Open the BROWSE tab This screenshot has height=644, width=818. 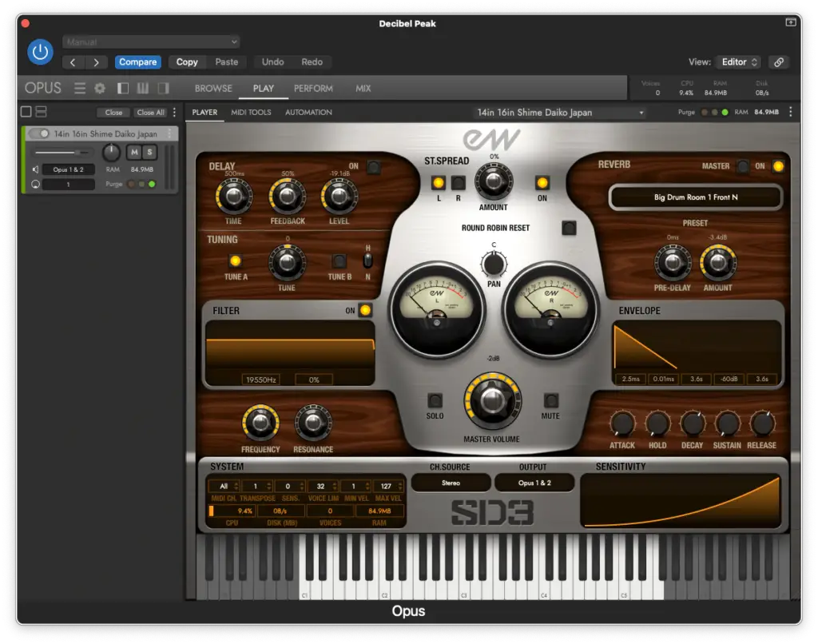213,89
